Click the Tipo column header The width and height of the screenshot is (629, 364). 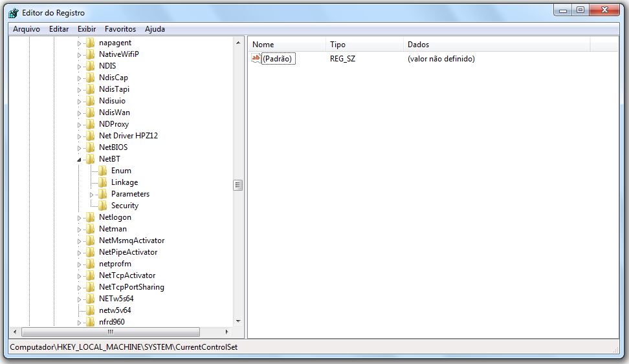[364, 45]
